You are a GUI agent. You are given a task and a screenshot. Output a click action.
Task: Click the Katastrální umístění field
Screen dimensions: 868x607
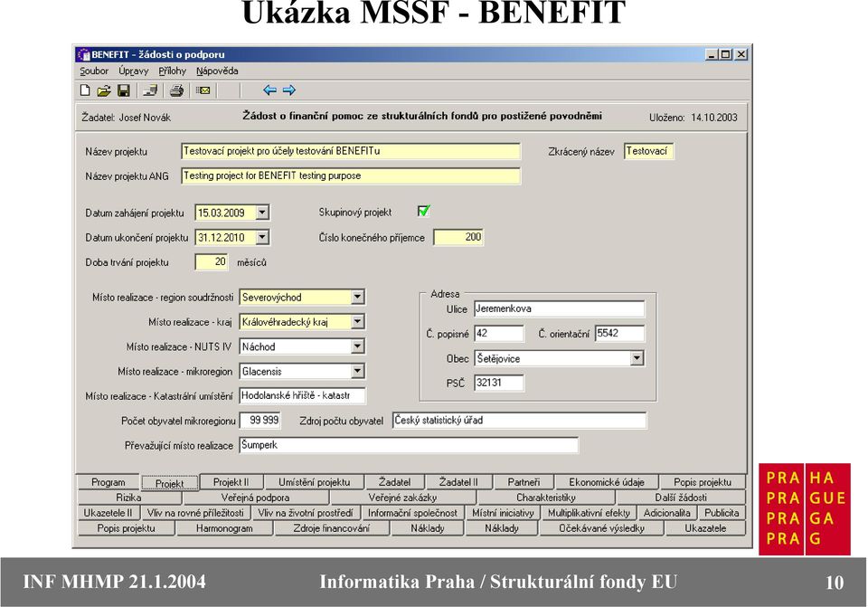pos(302,396)
